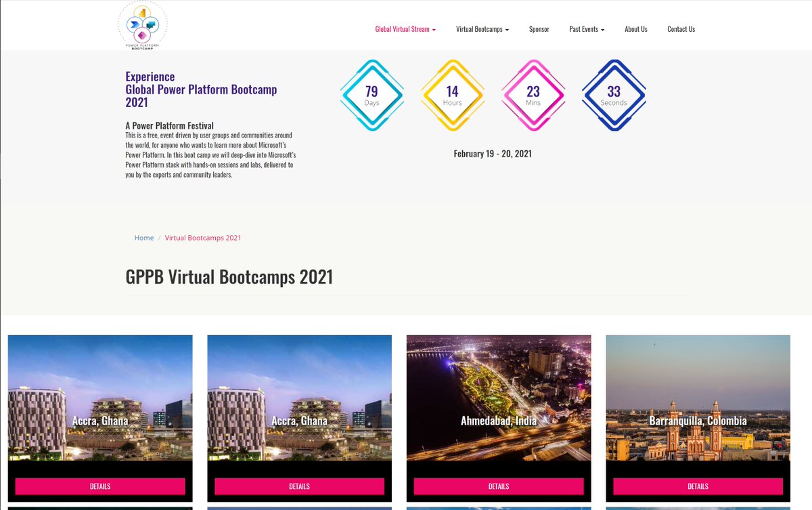
Task: Select Contact Us in the navigation
Action: [681, 29]
